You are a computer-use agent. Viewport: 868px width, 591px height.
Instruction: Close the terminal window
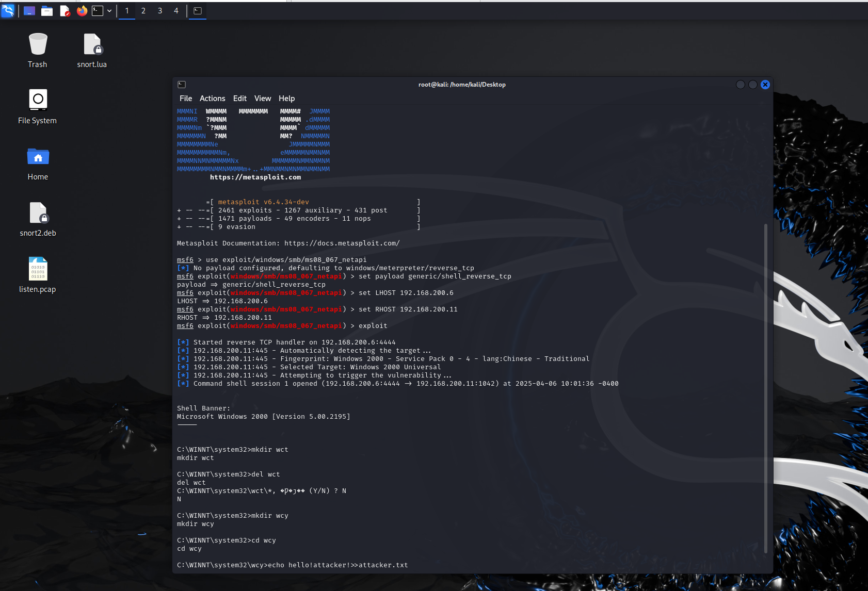click(765, 85)
